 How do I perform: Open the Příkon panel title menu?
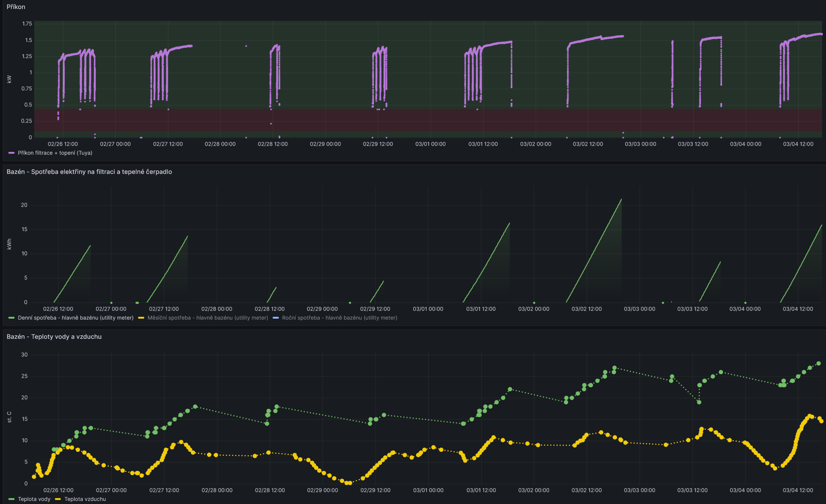pyautogui.click(x=16, y=7)
